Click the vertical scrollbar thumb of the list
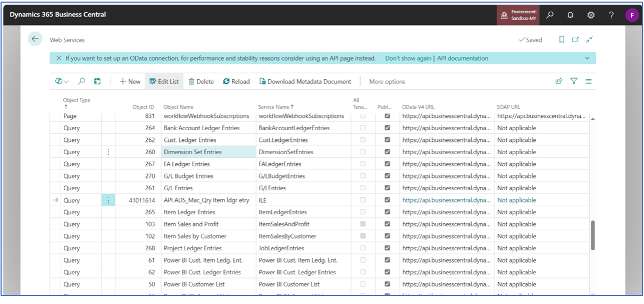This screenshot has height=304, width=644. coord(593,235)
